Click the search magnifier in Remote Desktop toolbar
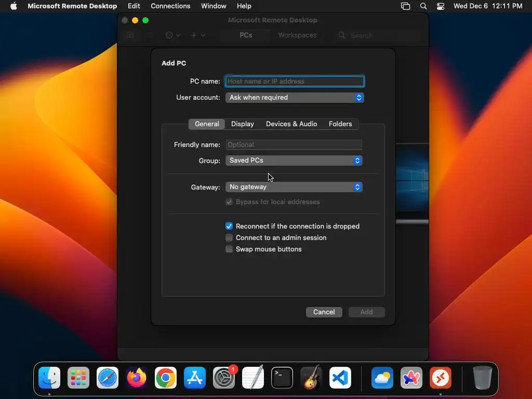The width and height of the screenshot is (532, 399). tap(342, 35)
